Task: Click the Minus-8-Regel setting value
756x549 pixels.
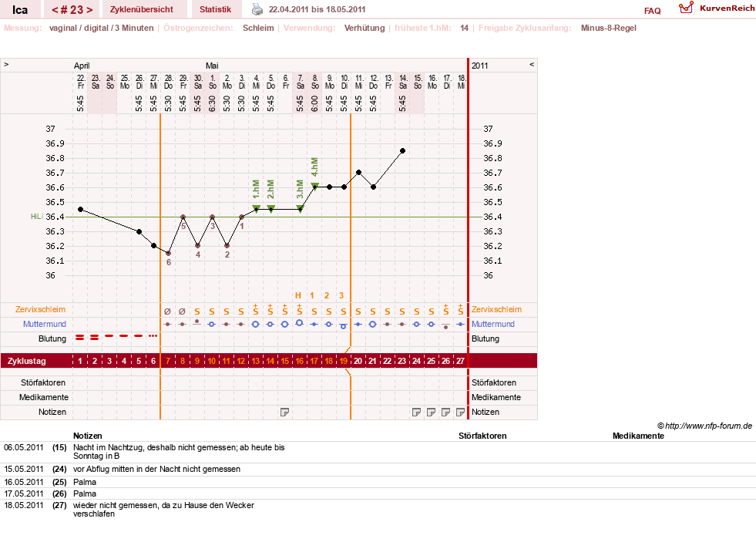Action: [x=609, y=28]
